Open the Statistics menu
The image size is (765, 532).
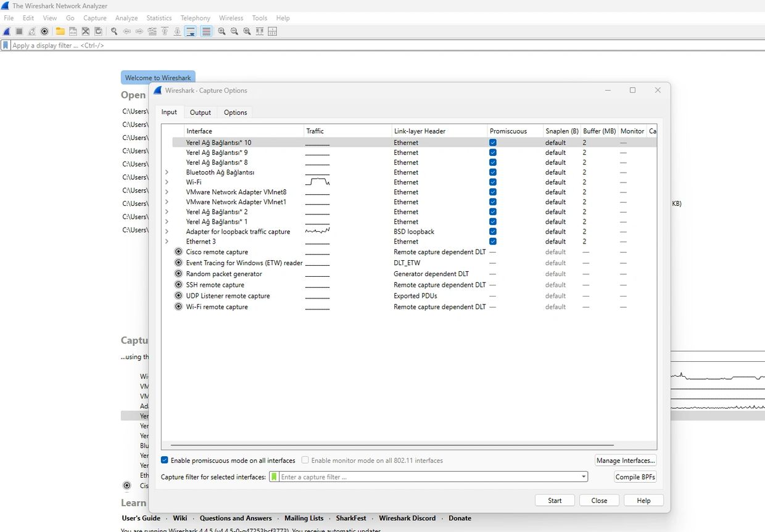[159, 18]
